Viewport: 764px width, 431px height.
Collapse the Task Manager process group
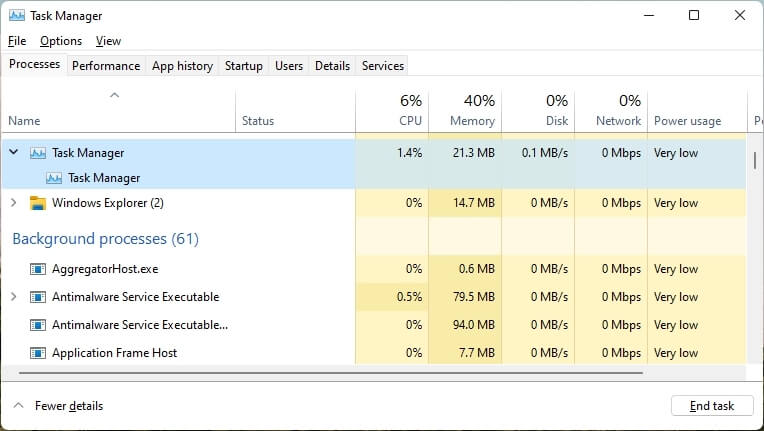(x=14, y=152)
